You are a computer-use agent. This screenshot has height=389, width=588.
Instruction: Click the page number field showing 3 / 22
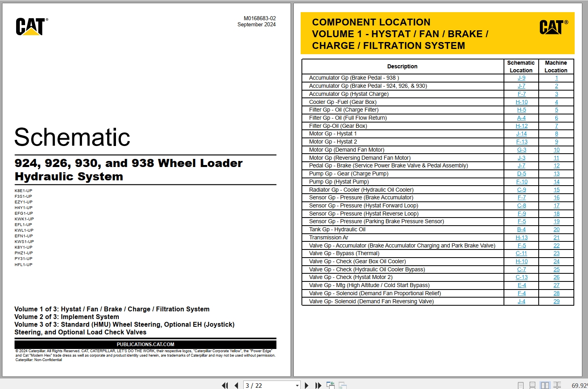pos(269,385)
